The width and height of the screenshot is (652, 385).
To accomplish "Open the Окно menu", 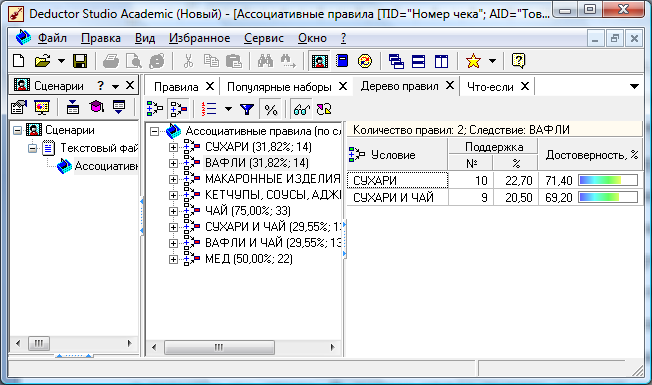I will [312, 38].
